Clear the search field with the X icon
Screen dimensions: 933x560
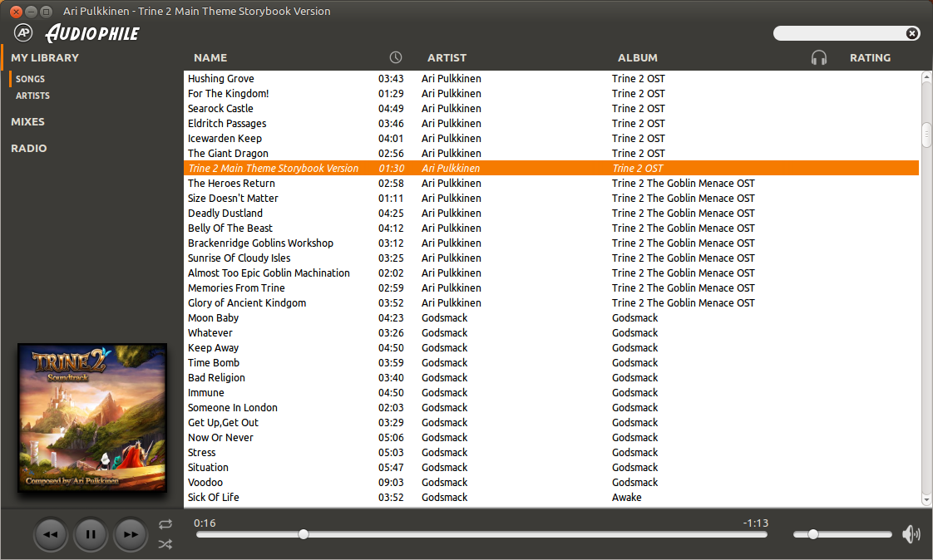point(911,33)
